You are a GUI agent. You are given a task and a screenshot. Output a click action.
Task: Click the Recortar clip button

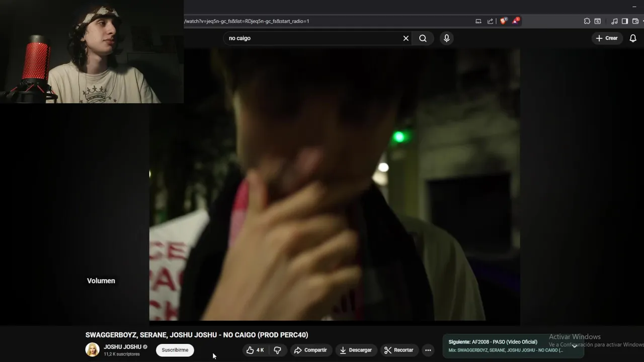[398, 350]
